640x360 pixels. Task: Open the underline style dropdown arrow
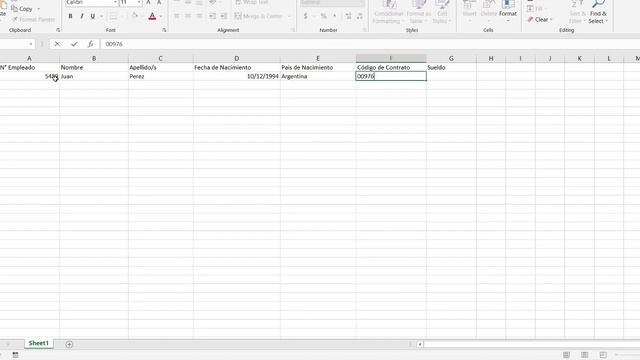(101, 16)
